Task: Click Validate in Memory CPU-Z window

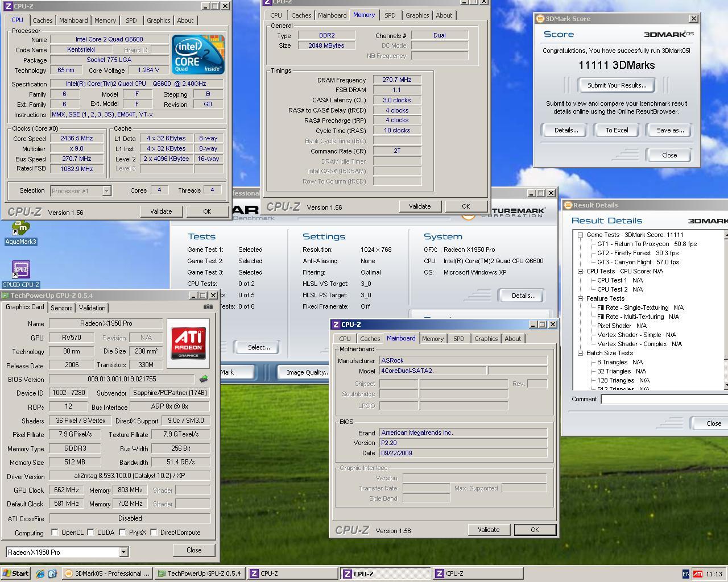Action: 420,206
